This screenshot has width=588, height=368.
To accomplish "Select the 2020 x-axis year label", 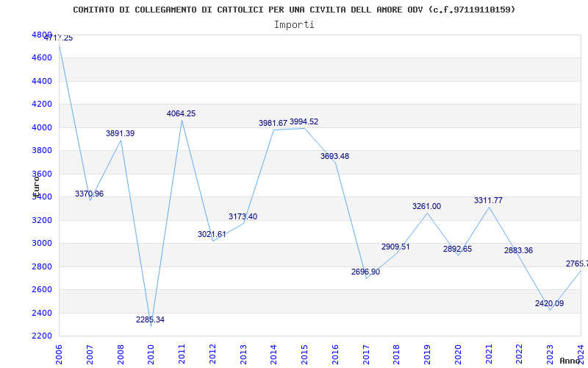I will [458, 354].
